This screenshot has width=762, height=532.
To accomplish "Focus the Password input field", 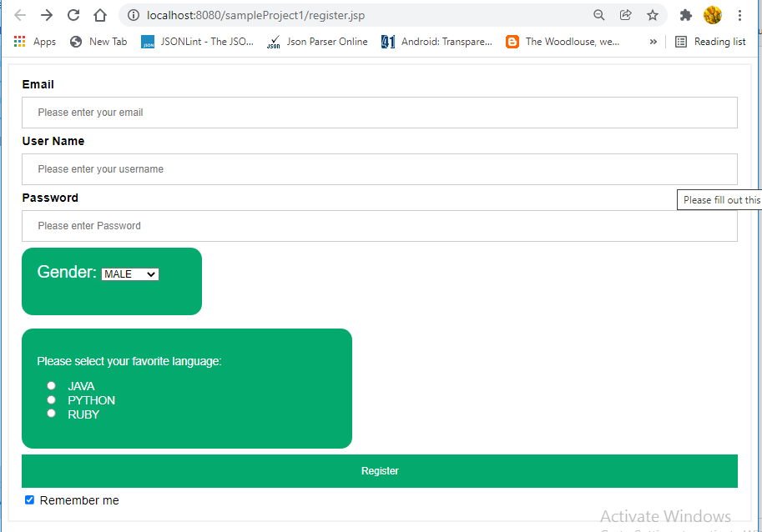I will [379, 226].
